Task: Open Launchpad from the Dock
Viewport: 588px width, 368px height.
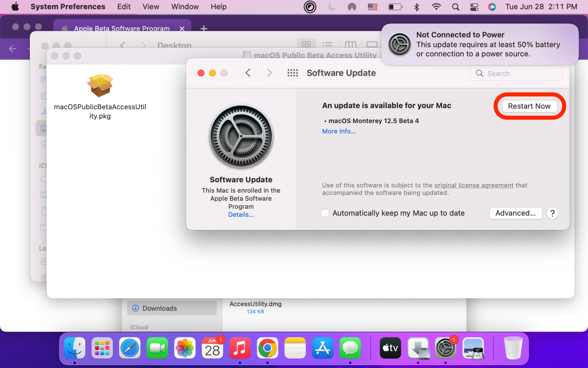Action: pyautogui.click(x=102, y=348)
